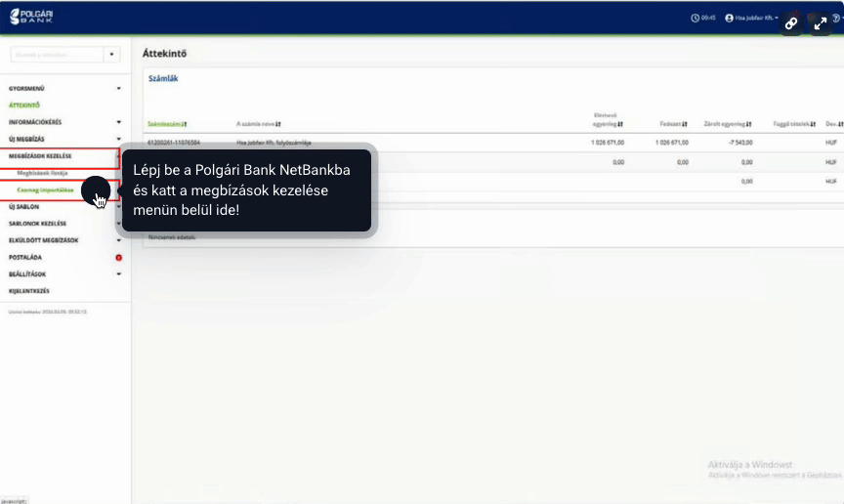The image size is (844, 504).
Task: Click the Hsa Jobfair Kft. folyószámlája name
Action: pyautogui.click(x=274, y=143)
